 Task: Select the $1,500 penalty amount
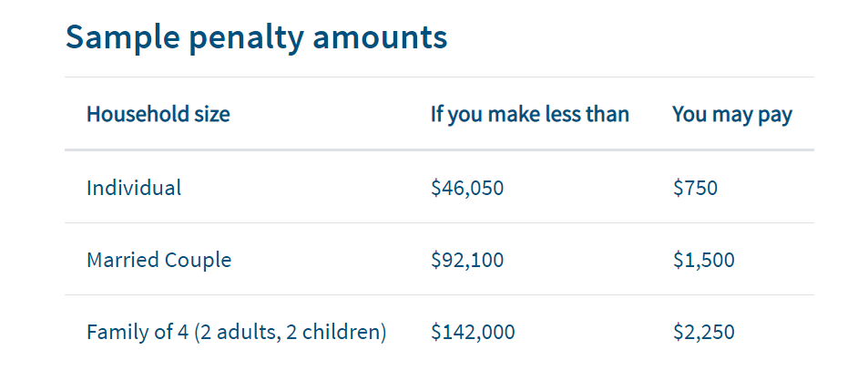point(704,261)
